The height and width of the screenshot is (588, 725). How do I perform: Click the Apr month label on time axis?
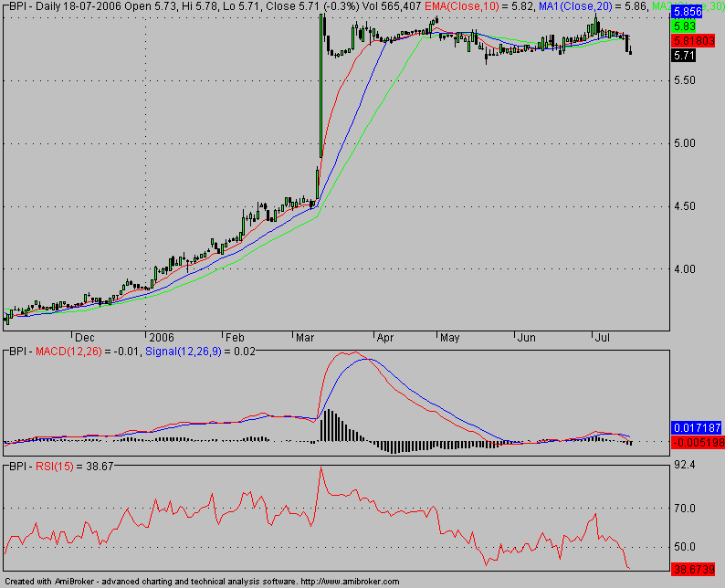(x=385, y=338)
